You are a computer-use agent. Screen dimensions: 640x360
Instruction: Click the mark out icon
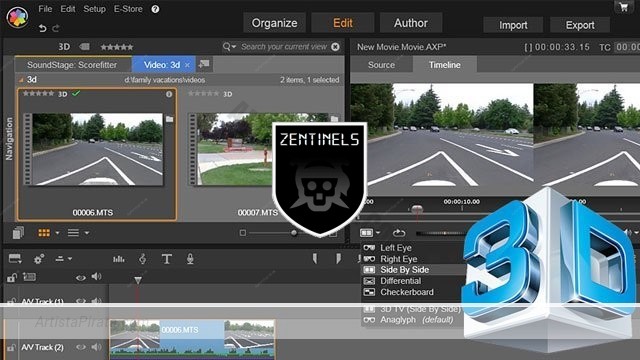338,258
